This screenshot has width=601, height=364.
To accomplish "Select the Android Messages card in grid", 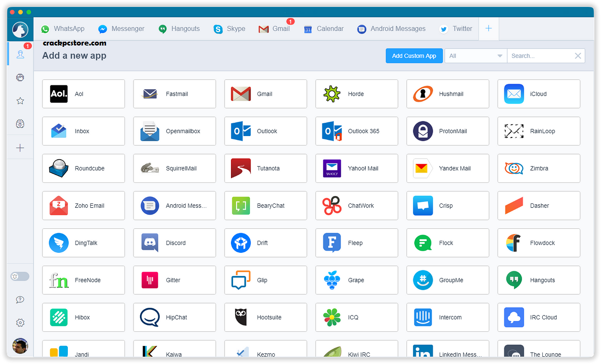I will pos(175,206).
